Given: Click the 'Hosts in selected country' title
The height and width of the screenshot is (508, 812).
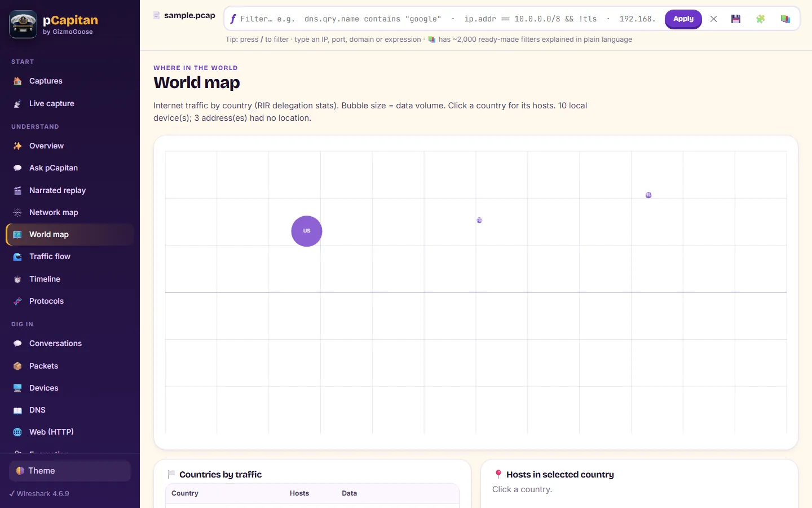Looking at the screenshot, I should click(560, 475).
